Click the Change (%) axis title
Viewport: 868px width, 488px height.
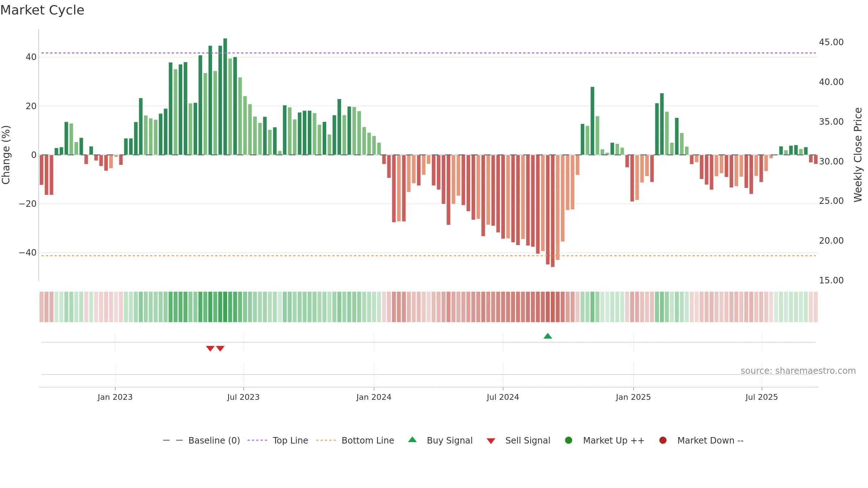click(x=6, y=155)
